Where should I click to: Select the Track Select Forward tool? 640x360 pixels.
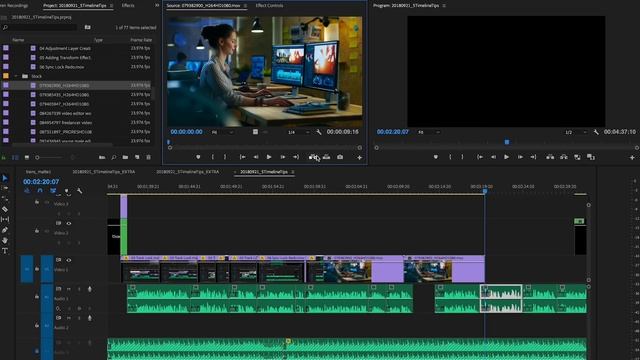(5, 188)
